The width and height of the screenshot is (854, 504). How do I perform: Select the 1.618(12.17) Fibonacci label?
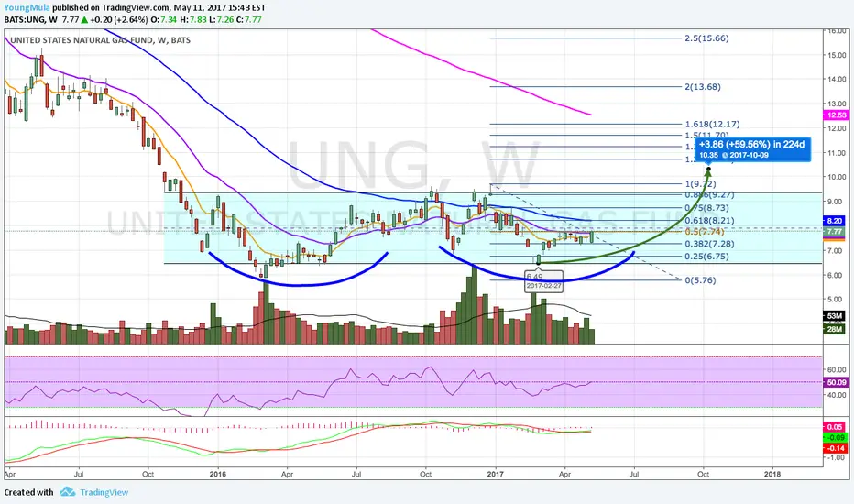pyautogui.click(x=712, y=125)
